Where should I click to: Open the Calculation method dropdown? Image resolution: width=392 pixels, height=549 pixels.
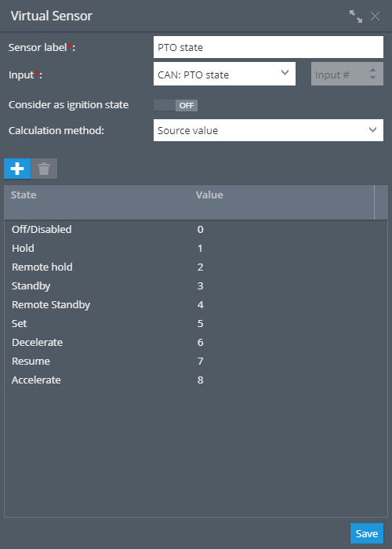[x=268, y=130]
